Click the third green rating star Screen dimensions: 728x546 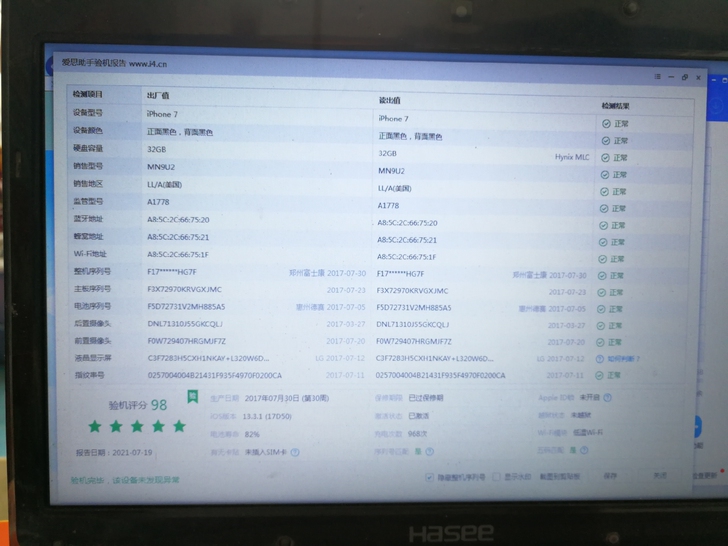pyautogui.click(x=137, y=426)
